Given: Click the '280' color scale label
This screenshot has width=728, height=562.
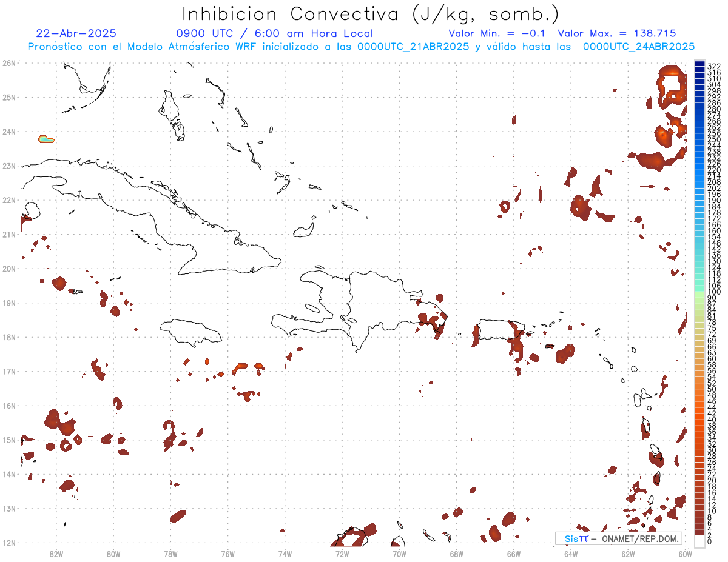Looking at the screenshot, I should click(714, 109).
